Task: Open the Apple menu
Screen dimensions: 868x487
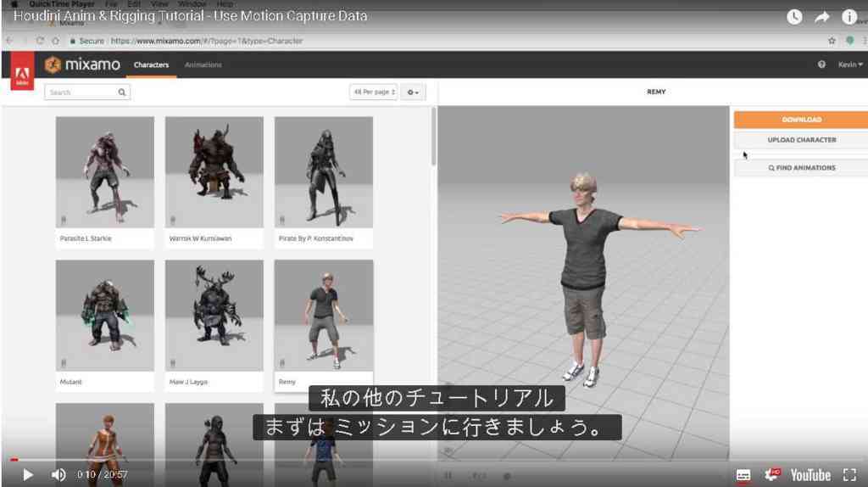Action: 15,4
